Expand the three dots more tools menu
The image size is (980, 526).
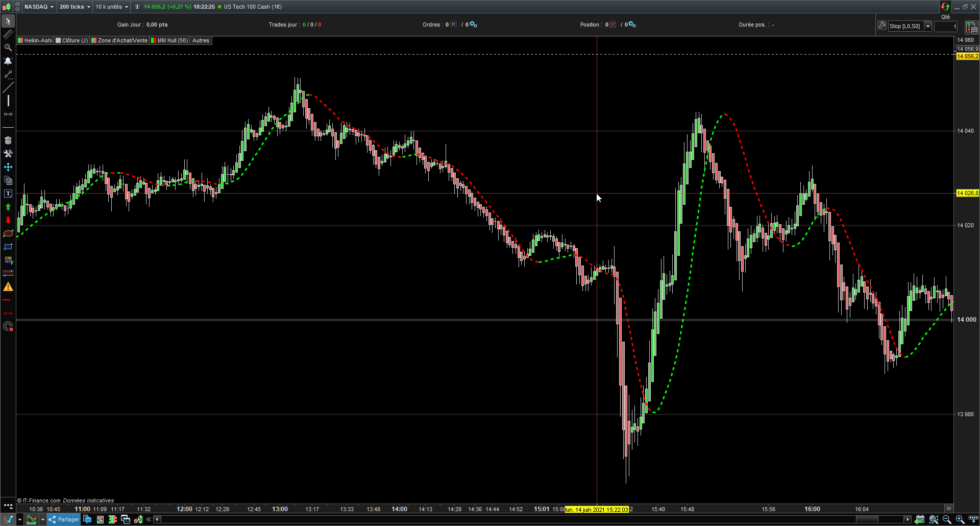[x=8, y=506]
